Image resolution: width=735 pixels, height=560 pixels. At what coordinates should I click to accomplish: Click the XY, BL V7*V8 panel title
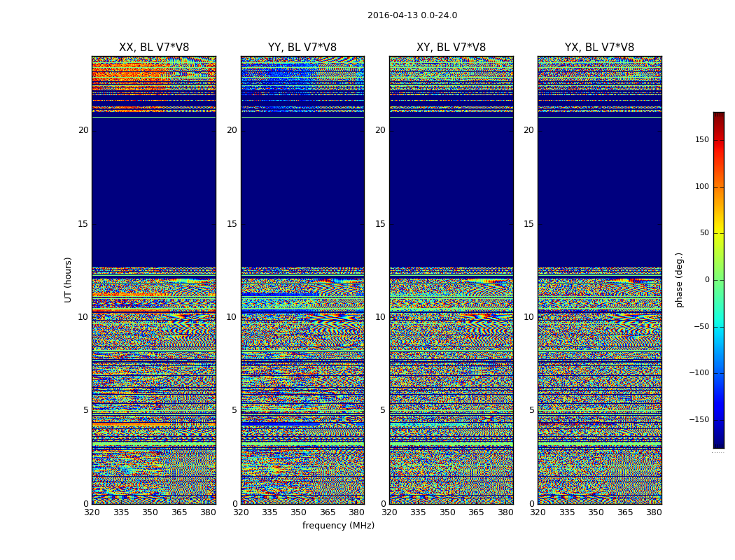[x=451, y=48]
